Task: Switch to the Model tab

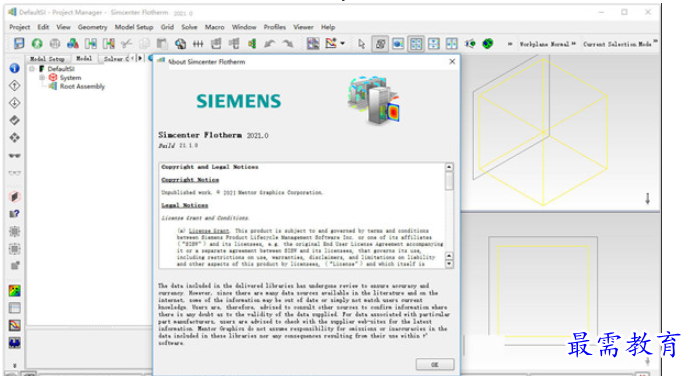Action: [x=84, y=58]
